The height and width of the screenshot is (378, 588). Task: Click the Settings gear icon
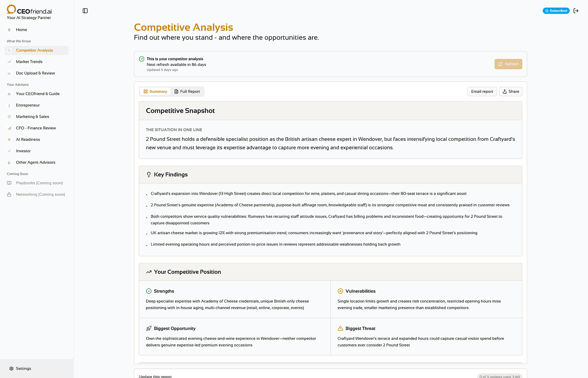(x=11, y=369)
